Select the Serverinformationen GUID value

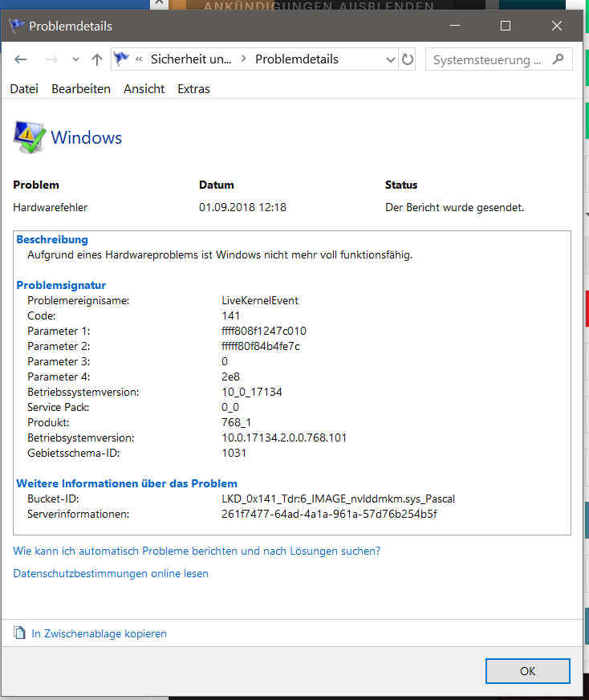click(x=329, y=514)
